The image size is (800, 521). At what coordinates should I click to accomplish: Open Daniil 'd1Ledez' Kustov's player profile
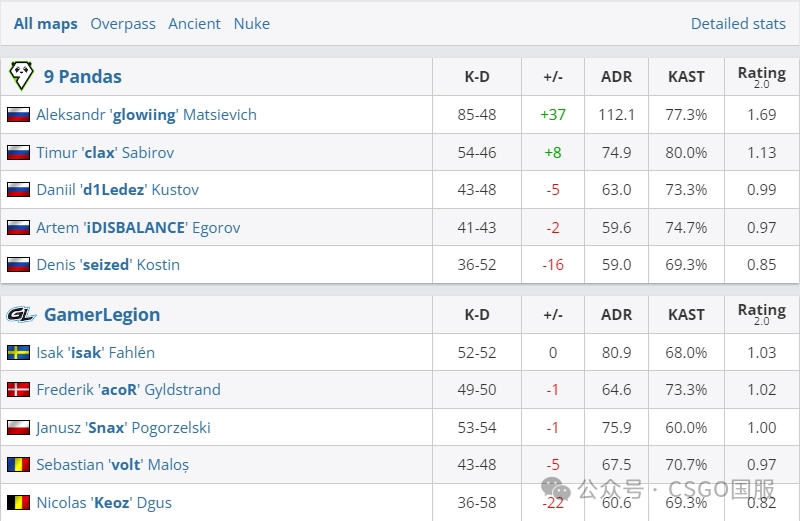click(117, 190)
